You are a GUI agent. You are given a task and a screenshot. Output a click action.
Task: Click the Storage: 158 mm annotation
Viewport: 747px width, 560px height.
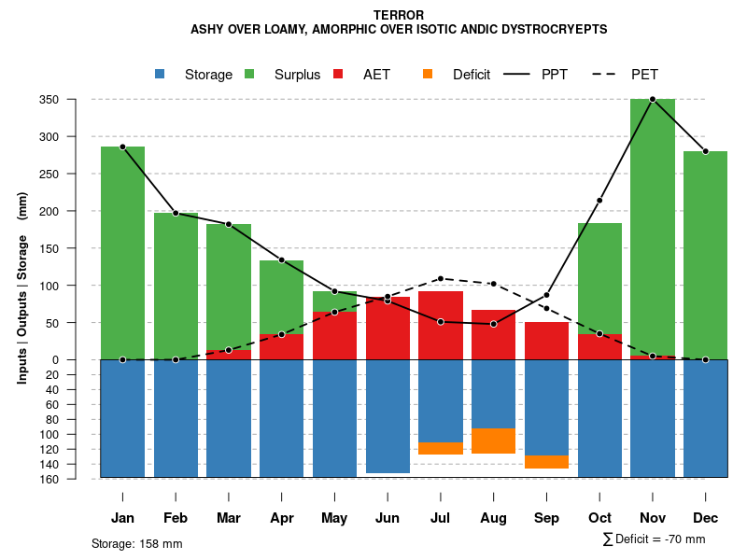[x=137, y=543]
